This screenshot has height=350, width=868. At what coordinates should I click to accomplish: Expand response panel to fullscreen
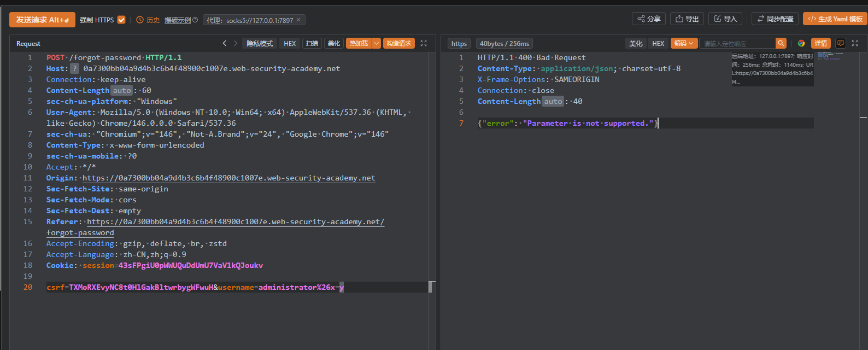click(855, 43)
